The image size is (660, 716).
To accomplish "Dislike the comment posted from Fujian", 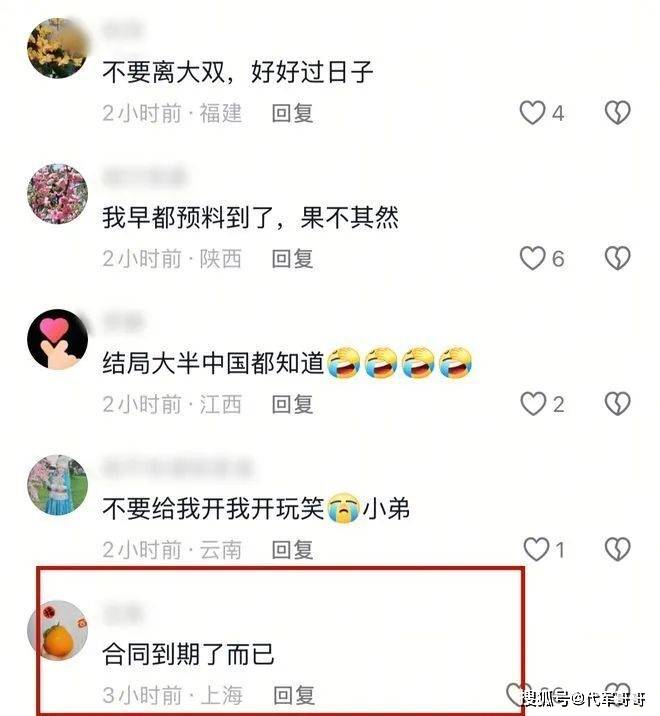I will pyautogui.click(x=618, y=113).
